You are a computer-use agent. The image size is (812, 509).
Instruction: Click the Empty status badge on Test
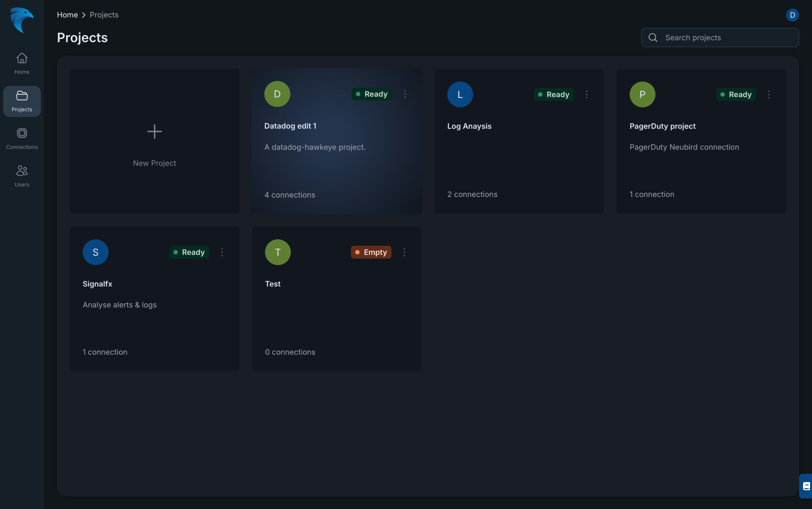pos(371,253)
